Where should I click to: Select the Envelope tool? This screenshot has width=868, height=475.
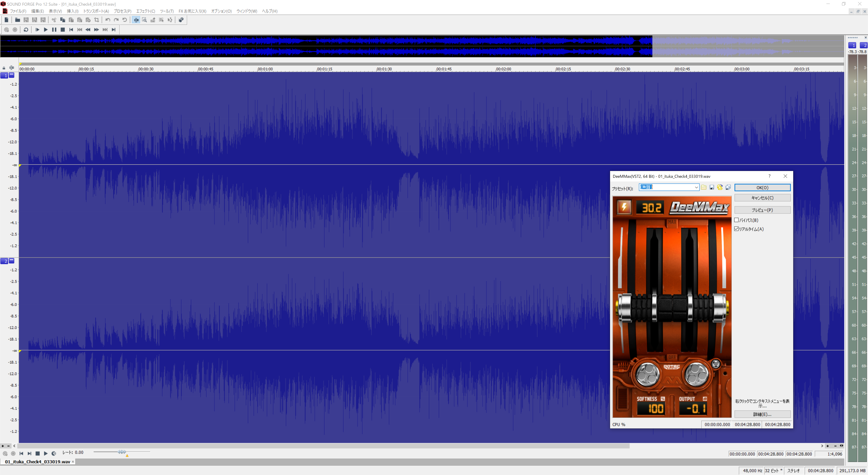tap(170, 20)
